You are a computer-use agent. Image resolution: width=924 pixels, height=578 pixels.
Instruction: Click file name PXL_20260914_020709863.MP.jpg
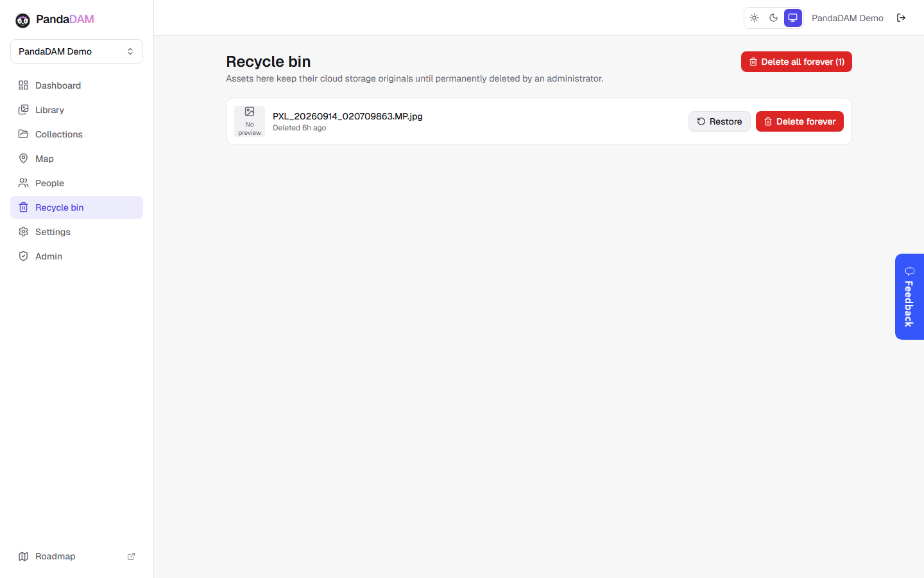(348, 116)
